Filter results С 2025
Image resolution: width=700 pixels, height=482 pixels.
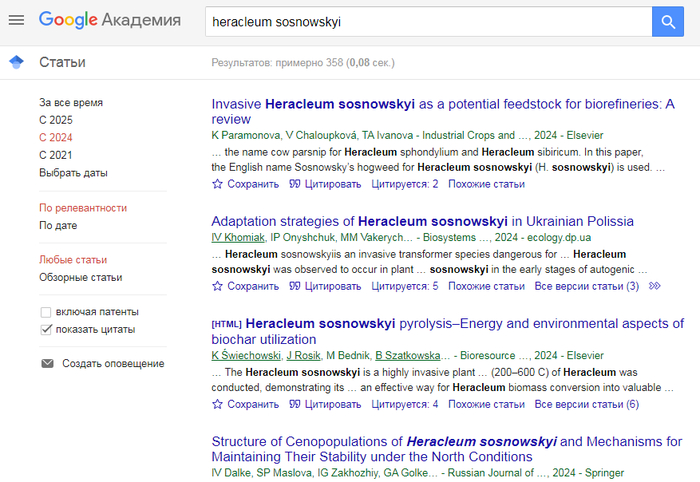[x=56, y=120]
